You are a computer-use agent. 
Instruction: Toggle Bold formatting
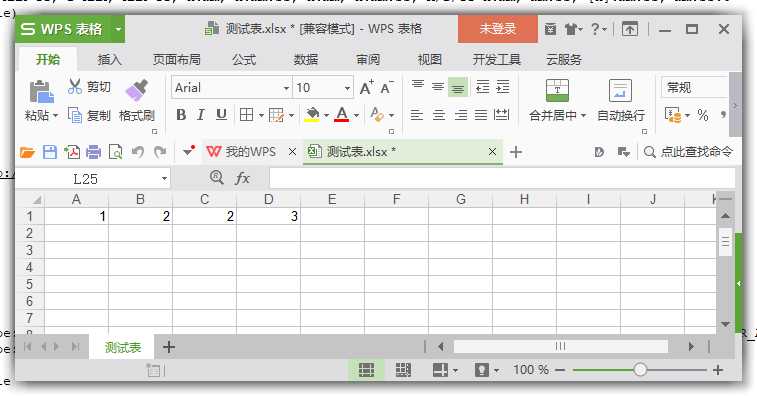181,115
